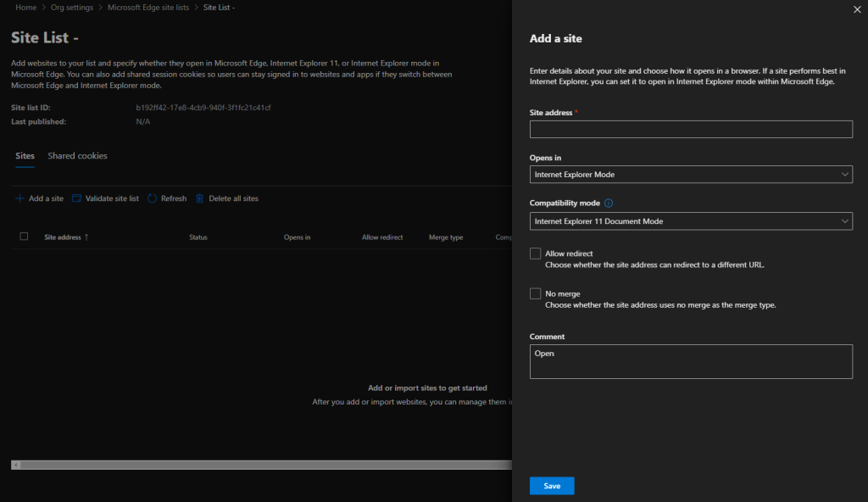The width and height of the screenshot is (868, 502).
Task: Open the Opens in dropdown
Action: [x=691, y=175]
